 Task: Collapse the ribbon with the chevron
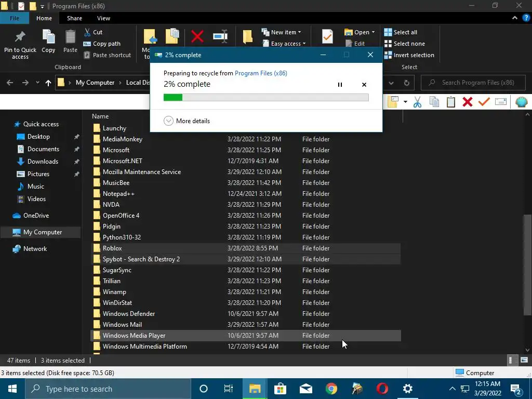[x=515, y=18]
